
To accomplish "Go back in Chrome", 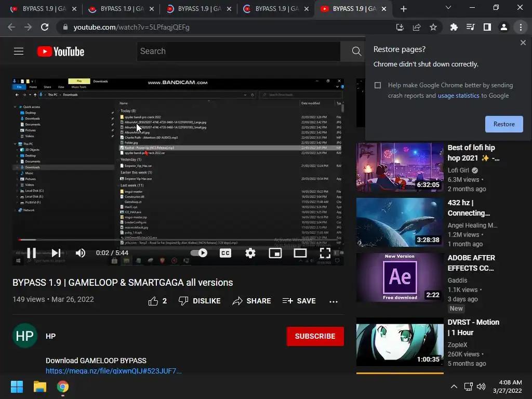I will pyautogui.click(x=11, y=27).
